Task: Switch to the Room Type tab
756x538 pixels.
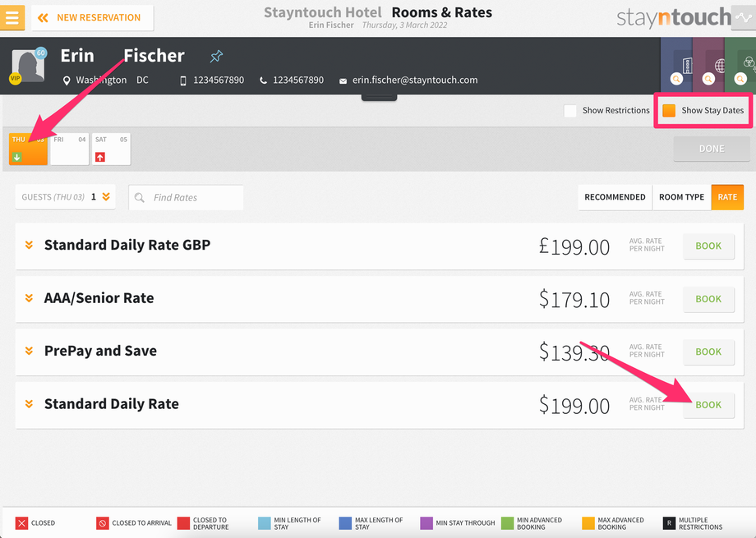Action: 681,197
